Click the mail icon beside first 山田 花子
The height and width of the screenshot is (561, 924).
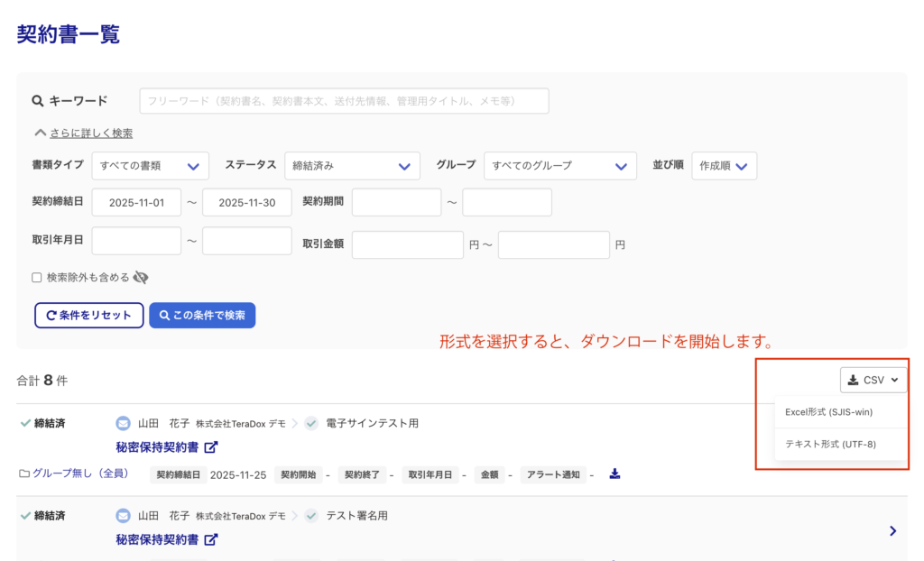pos(124,423)
